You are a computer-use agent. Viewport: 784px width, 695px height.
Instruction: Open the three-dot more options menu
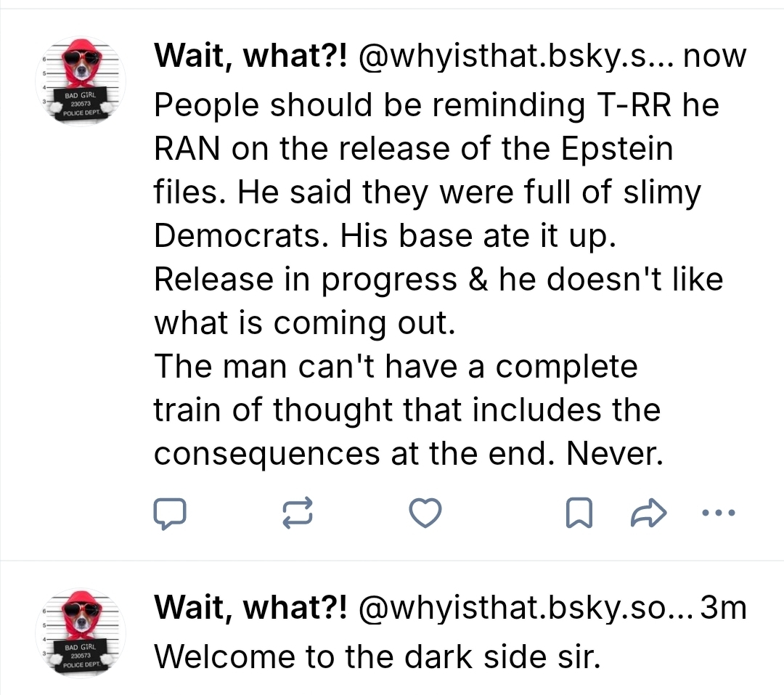[719, 513]
